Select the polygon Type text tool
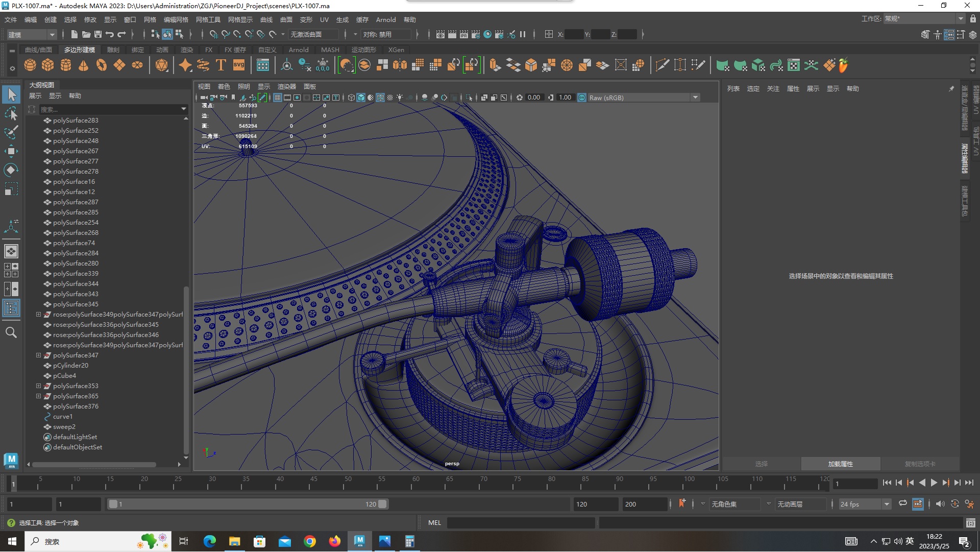980x552 pixels. (x=221, y=65)
